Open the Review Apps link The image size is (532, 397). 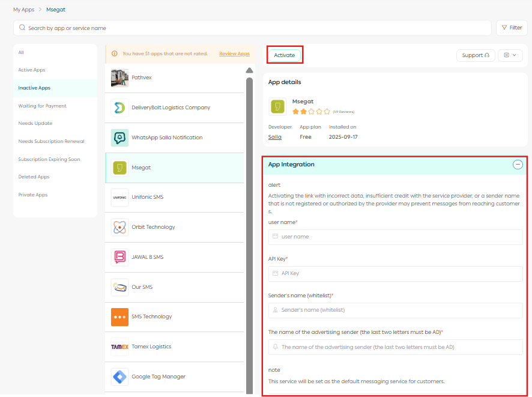(x=234, y=54)
